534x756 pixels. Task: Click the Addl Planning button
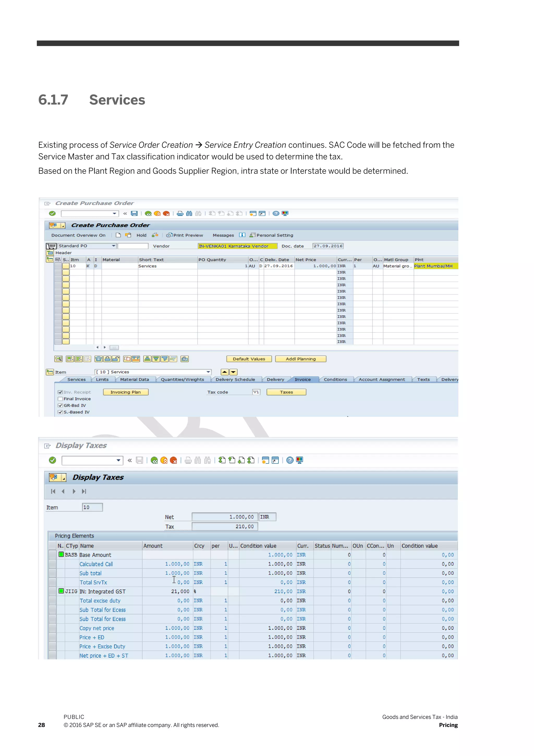coord(301,359)
